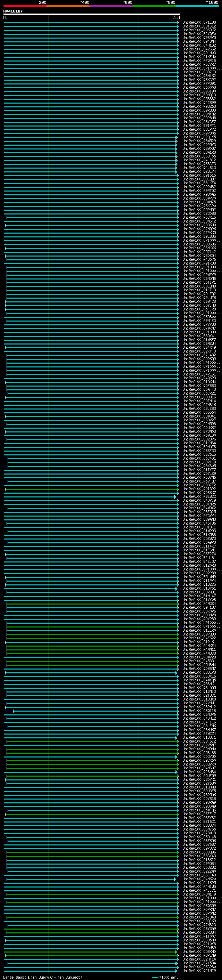
Task: Select hit label UniRef100_B8LKF4
Action: (x=199, y=183)
